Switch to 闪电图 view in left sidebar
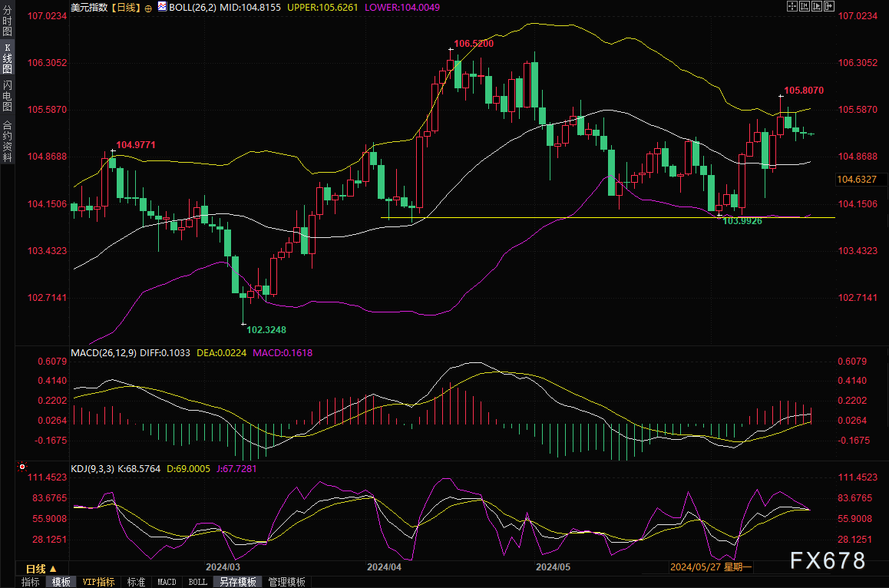The width and height of the screenshot is (889, 588). point(7,96)
